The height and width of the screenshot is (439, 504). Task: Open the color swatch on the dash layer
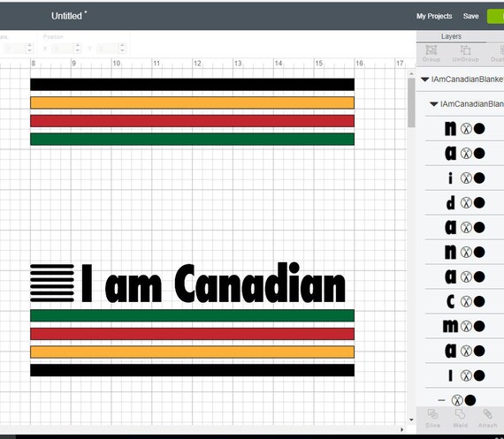click(x=470, y=400)
